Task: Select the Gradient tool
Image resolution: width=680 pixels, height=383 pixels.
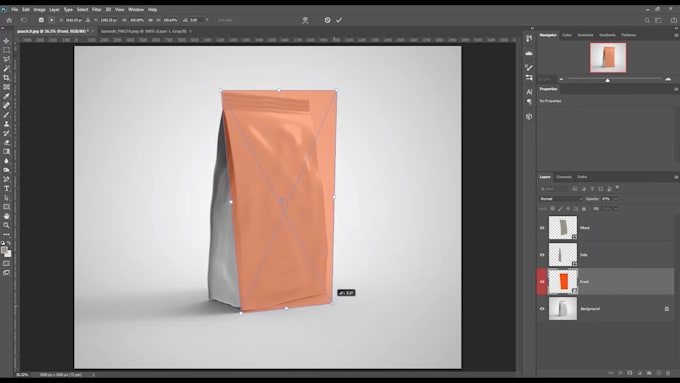Action: pyautogui.click(x=6, y=151)
